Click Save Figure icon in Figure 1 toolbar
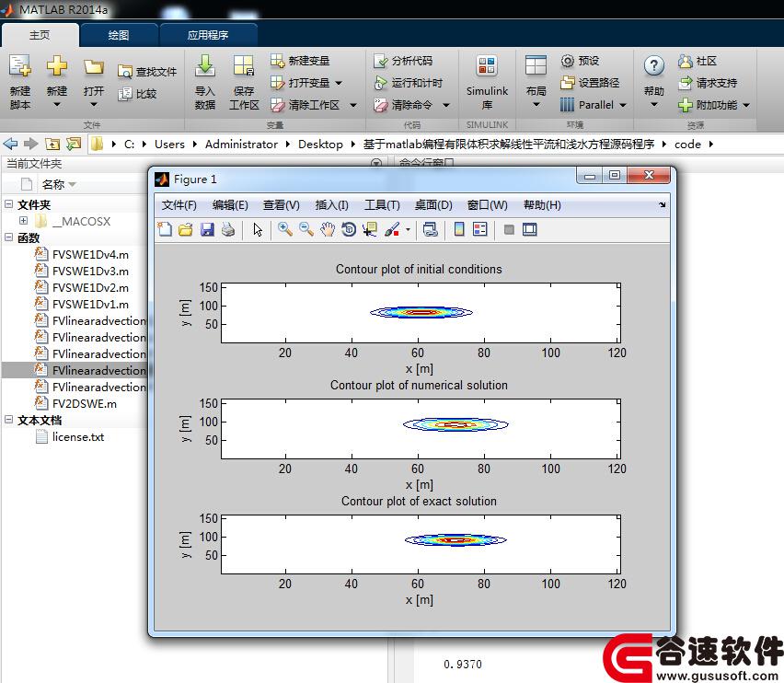This screenshot has width=784, height=683. click(x=207, y=229)
